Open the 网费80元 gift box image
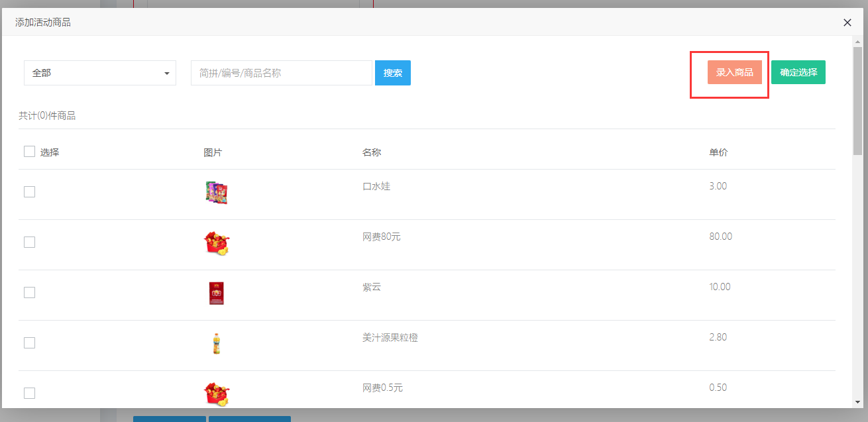The height and width of the screenshot is (422, 868). [x=216, y=243]
